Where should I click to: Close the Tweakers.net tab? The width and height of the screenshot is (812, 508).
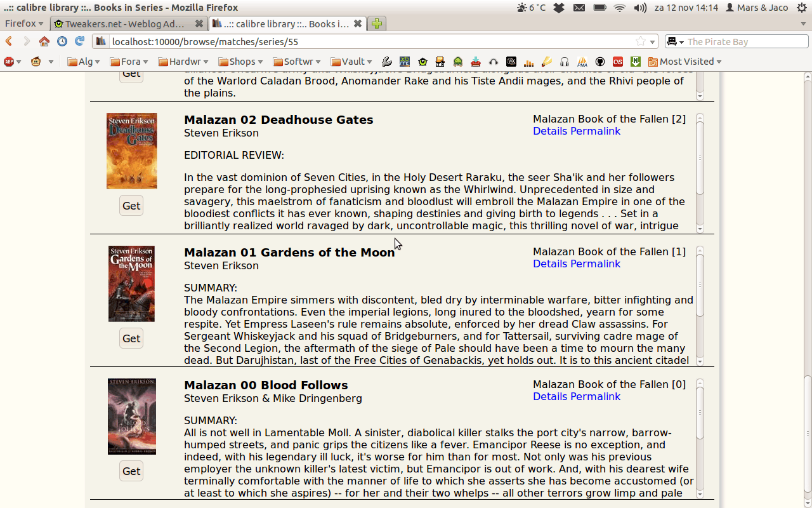coord(199,23)
